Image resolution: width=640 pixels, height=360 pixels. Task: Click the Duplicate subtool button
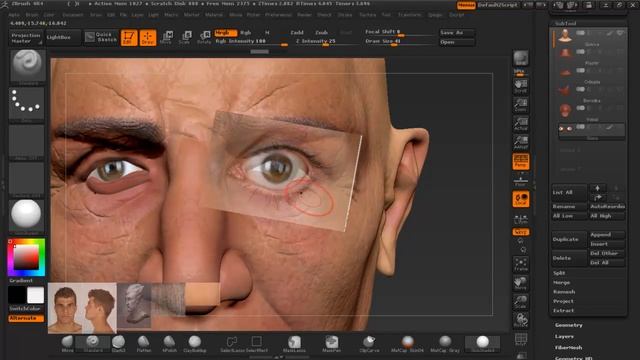tap(568, 240)
